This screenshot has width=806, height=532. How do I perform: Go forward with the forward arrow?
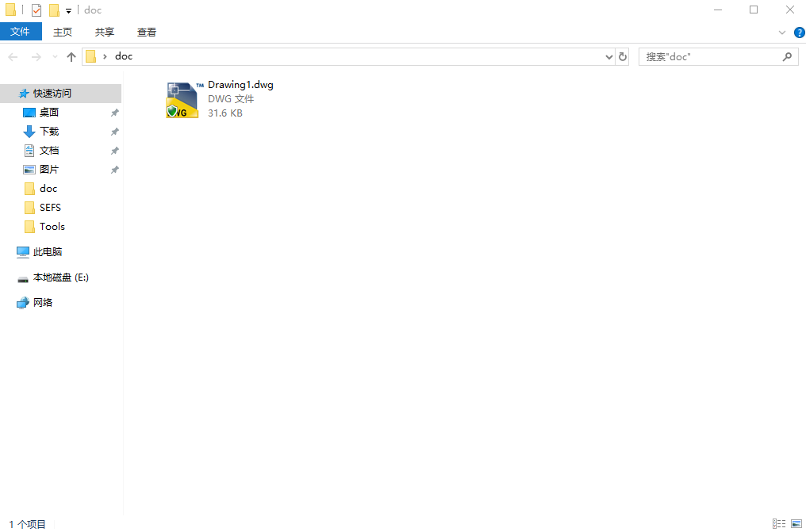coord(36,57)
